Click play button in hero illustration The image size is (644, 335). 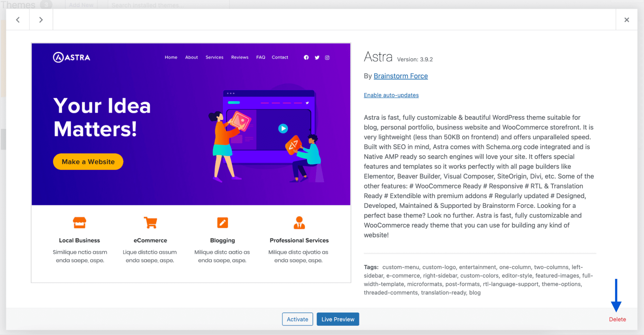pyautogui.click(x=283, y=129)
